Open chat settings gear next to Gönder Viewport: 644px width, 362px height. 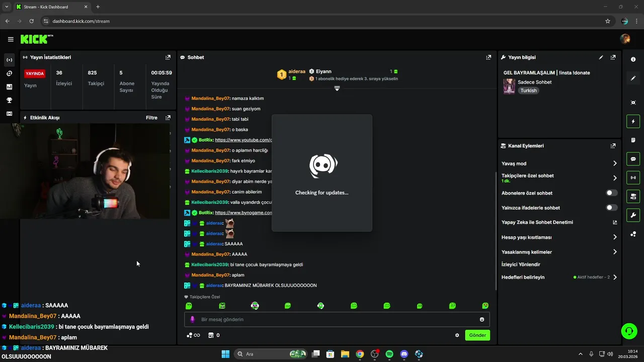(457, 335)
